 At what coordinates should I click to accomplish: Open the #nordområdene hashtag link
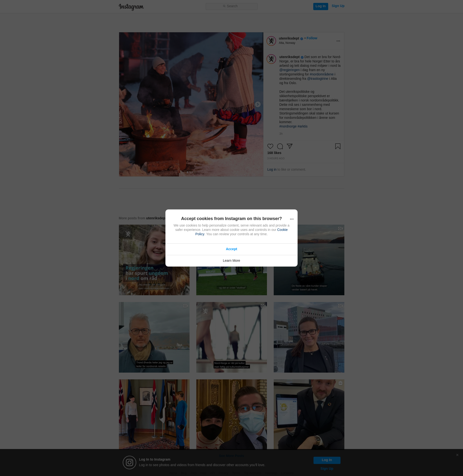coord(321,74)
